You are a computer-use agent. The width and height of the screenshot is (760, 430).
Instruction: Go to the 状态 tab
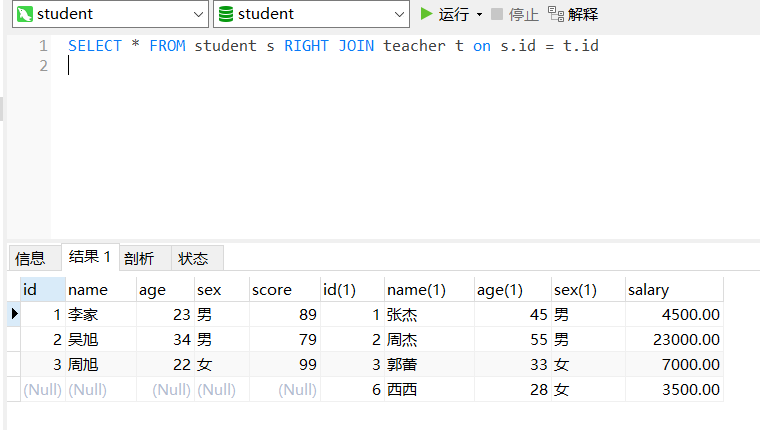(193, 258)
